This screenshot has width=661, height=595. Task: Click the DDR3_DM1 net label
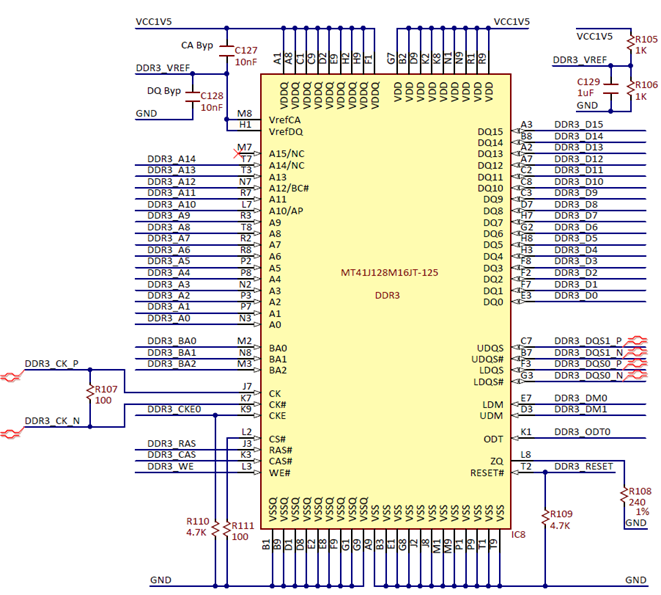click(580, 409)
